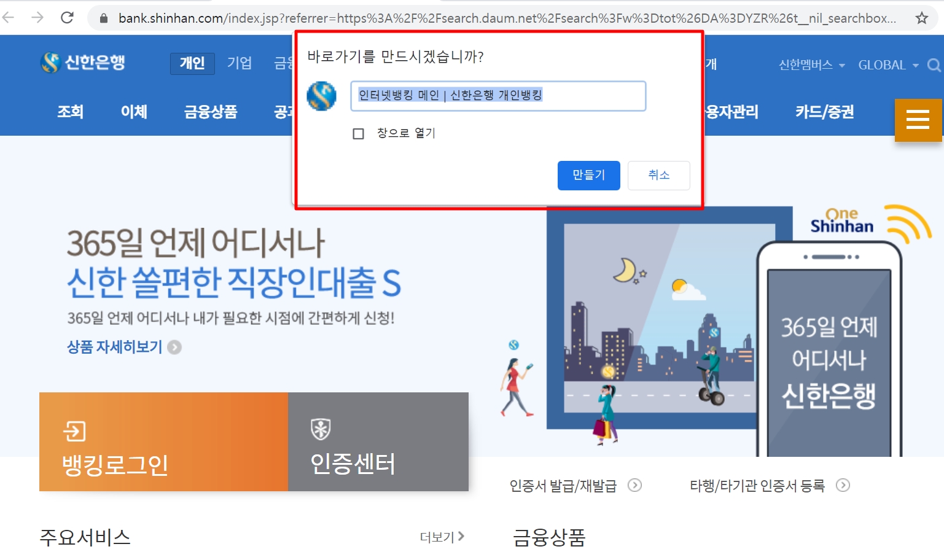Click the browser address bar URL
The width and height of the screenshot is (944, 560).
(x=507, y=18)
